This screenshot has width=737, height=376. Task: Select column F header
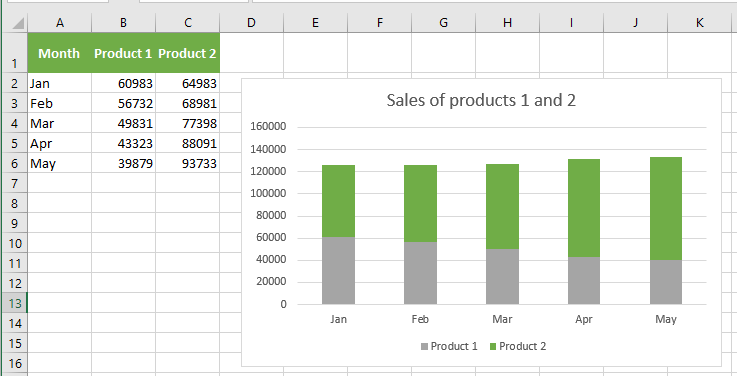379,23
